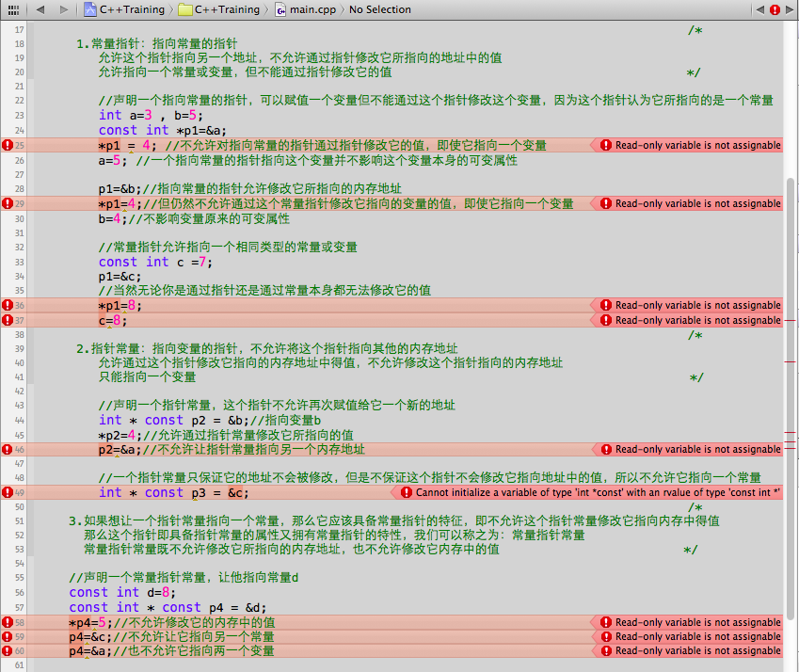The image size is (799, 672).
Task: Click the '//声明一个常量指针常量' comment on line 55
Action: pos(184,577)
